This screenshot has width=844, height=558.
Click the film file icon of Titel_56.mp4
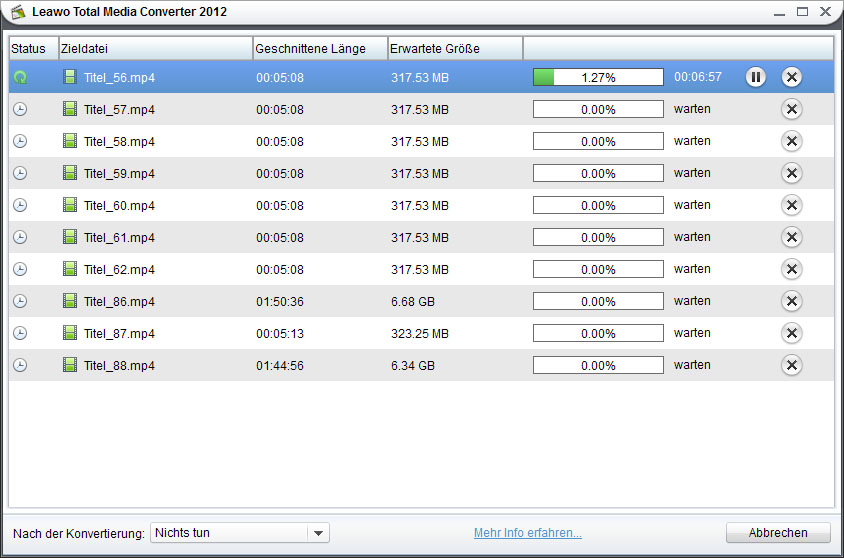(69, 77)
